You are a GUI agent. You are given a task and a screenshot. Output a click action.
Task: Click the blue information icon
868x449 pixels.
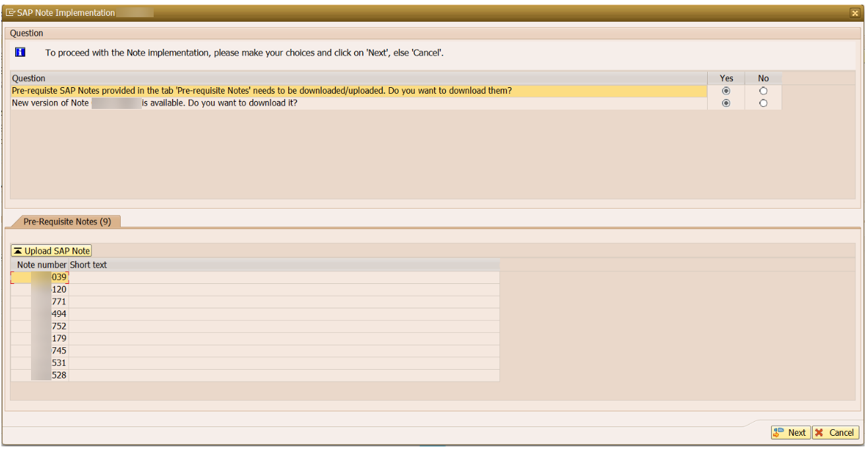tap(20, 52)
